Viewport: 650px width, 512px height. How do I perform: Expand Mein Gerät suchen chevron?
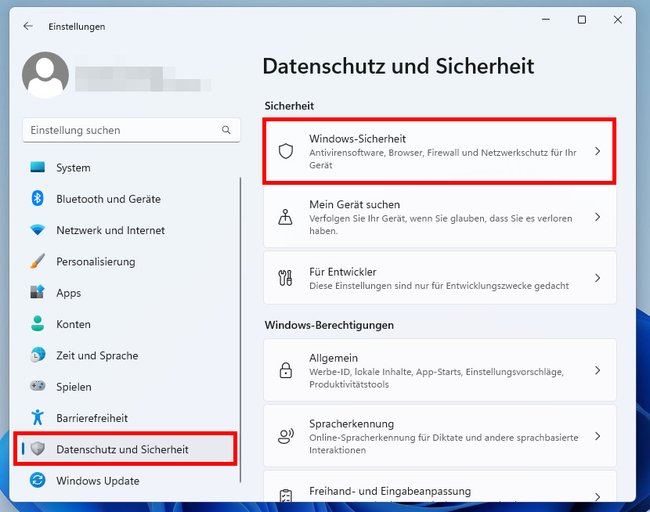(x=597, y=217)
